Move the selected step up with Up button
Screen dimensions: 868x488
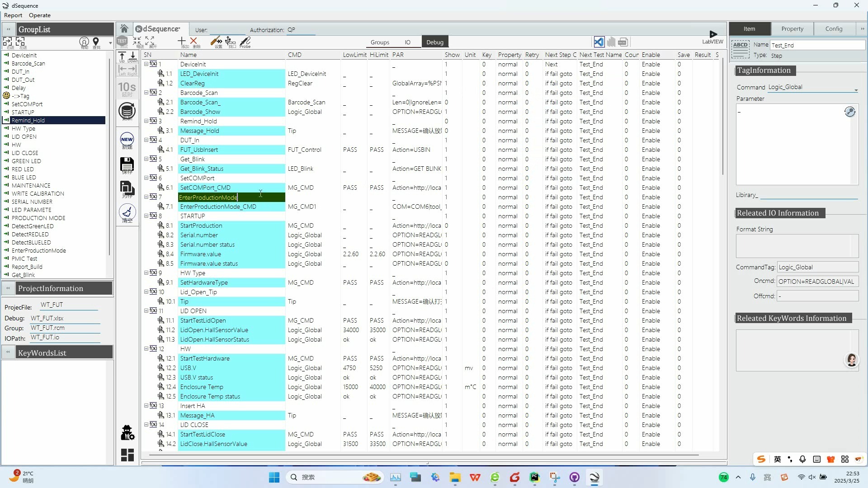pyautogui.click(x=122, y=56)
